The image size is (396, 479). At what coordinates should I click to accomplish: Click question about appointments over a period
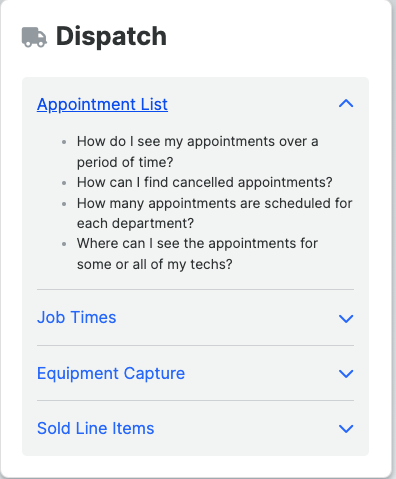point(198,152)
